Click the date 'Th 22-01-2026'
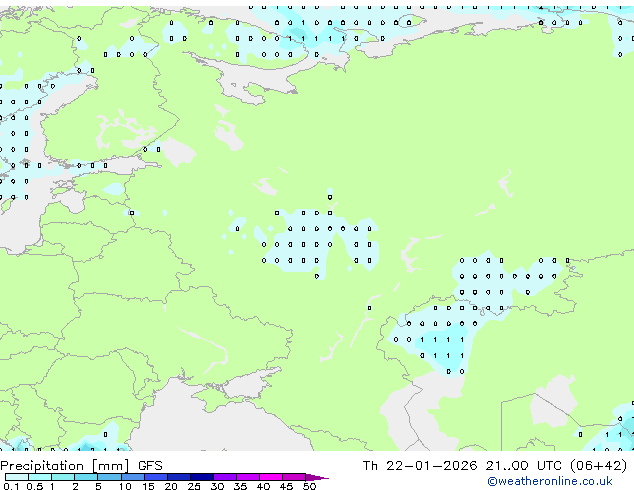The width and height of the screenshot is (634, 490). point(420,466)
